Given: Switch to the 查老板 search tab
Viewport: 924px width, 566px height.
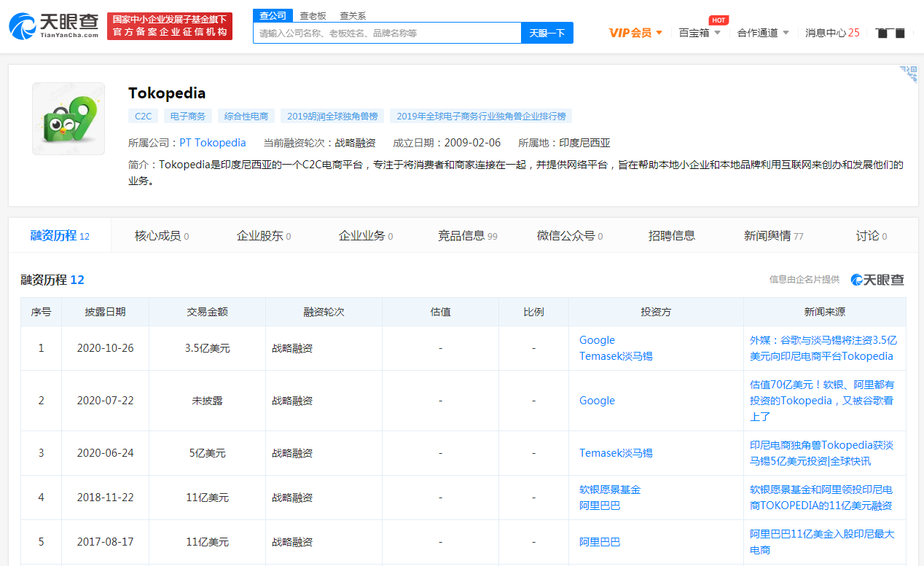Looking at the screenshot, I should [313, 15].
